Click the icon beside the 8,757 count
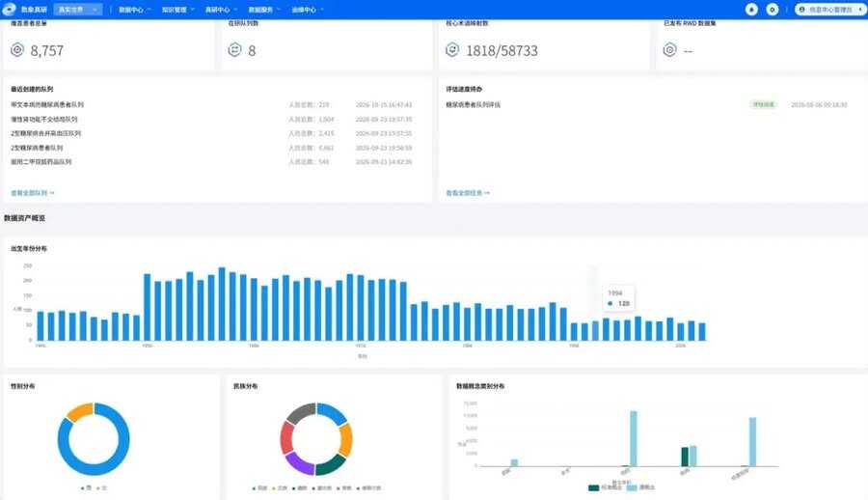 [x=17, y=50]
